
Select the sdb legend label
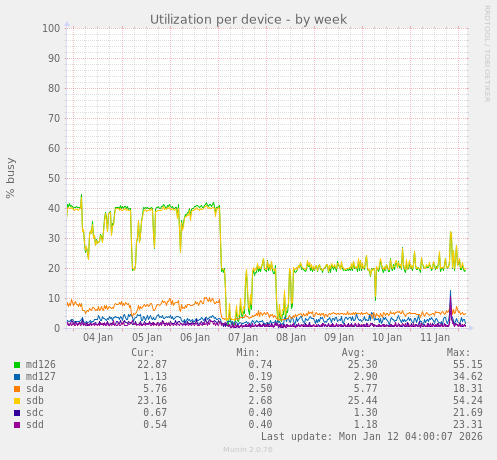[35, 401]
